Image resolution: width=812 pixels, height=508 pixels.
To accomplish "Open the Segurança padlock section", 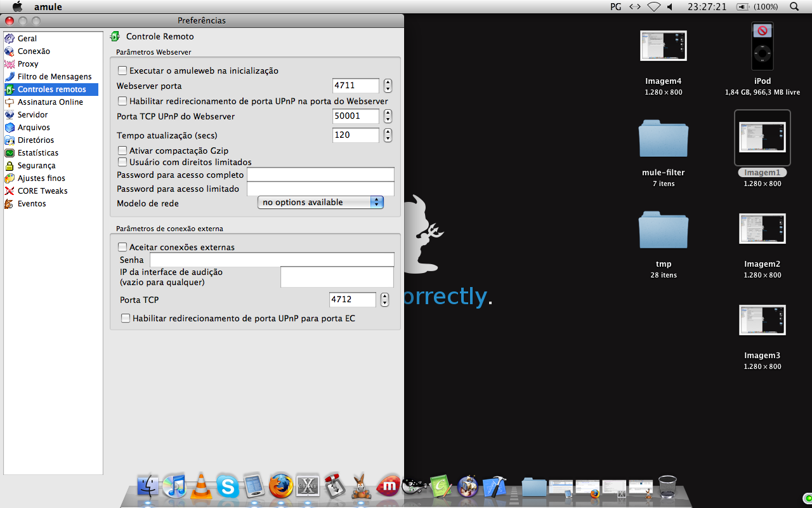I will point(10,166).
